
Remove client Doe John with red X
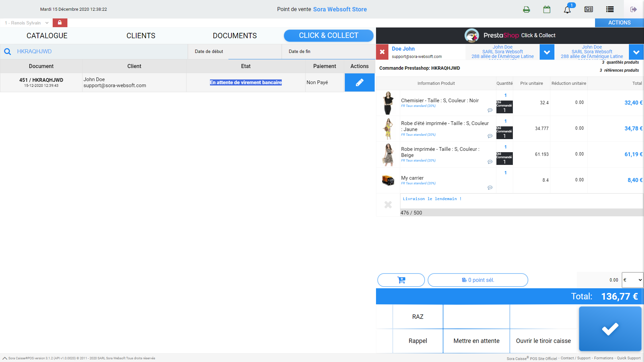[x=382, y=52]
